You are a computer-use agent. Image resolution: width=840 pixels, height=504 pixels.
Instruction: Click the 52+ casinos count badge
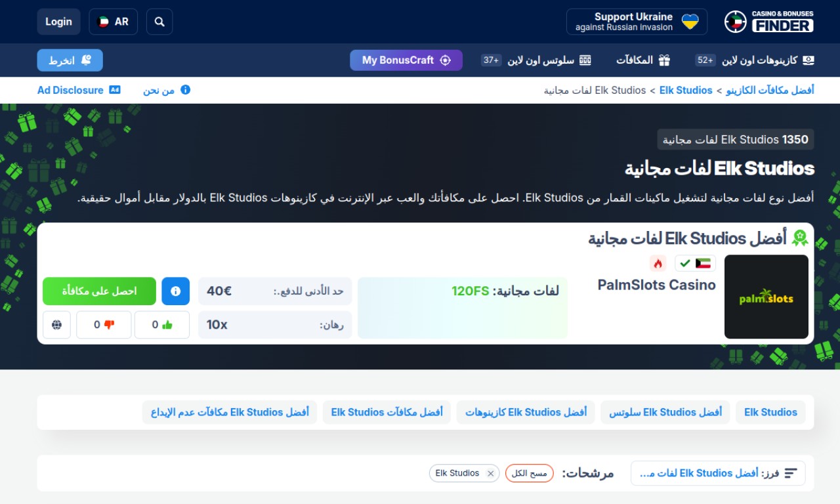(x=705, y=60)
